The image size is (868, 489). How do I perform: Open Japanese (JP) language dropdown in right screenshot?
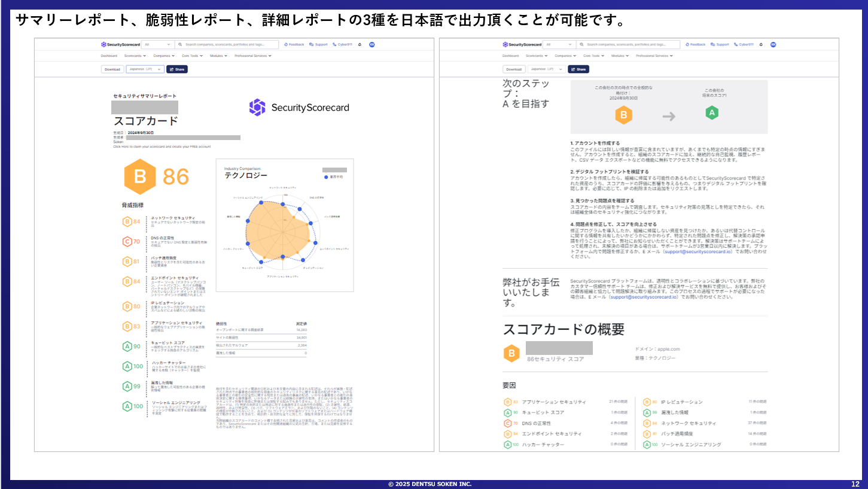pyautogui.click(x=546, y=69)
